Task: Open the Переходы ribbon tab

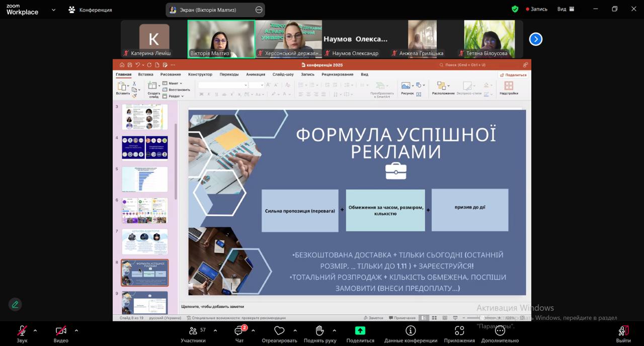Action: (x=229, y=75)
